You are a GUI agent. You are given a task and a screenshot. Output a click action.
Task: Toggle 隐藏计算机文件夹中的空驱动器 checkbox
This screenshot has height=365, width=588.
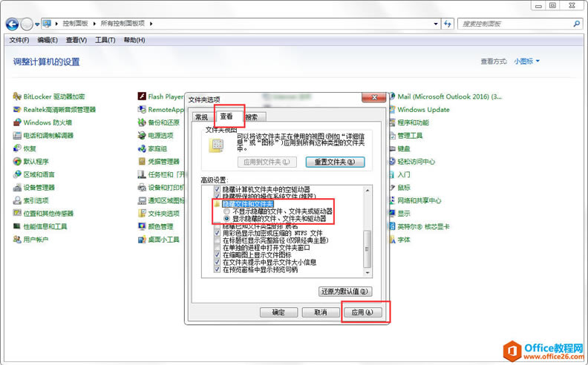(217, 189)
